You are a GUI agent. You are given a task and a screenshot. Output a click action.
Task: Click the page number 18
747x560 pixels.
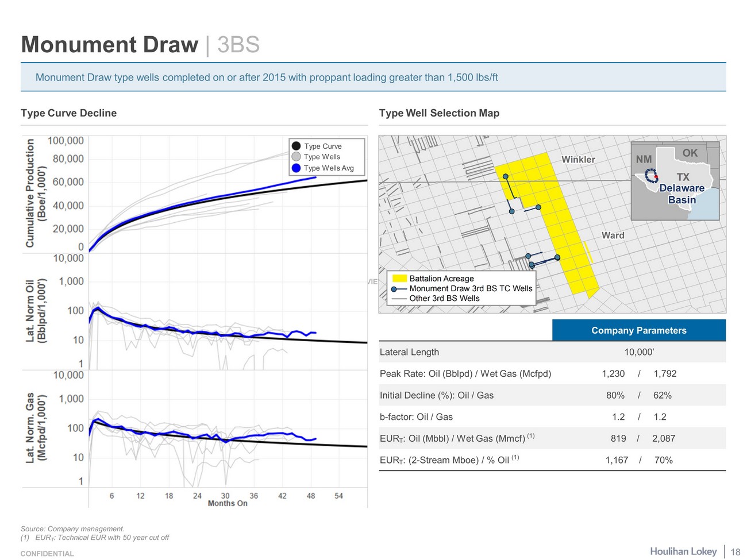coord(735,552)
